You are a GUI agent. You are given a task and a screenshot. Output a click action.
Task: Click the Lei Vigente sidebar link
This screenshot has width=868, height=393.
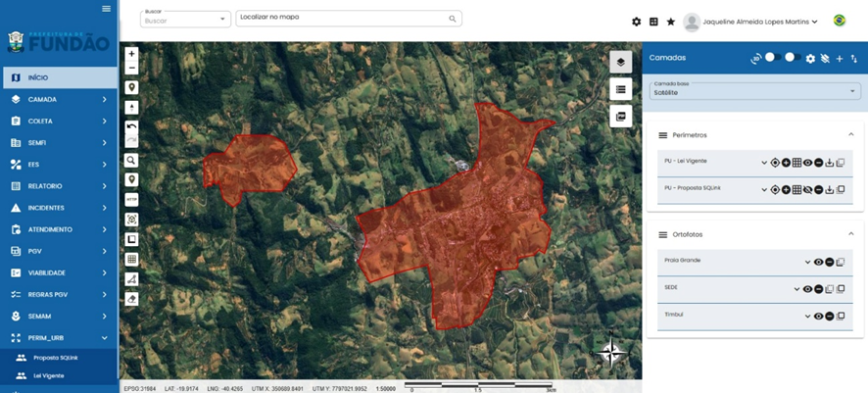point(49,375)
